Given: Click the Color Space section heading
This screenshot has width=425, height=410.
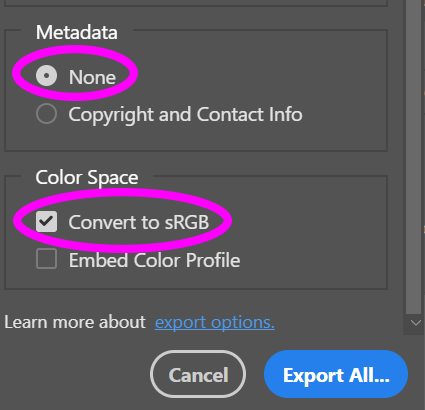Looking at the screenshot, I should pyautogui.click(x=87, y=177).
